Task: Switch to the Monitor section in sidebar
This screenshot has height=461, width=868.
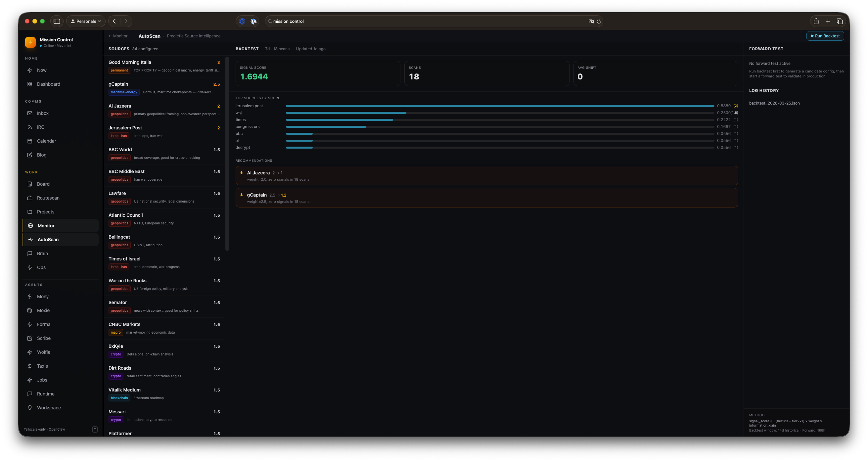Action: pos(46,225)
